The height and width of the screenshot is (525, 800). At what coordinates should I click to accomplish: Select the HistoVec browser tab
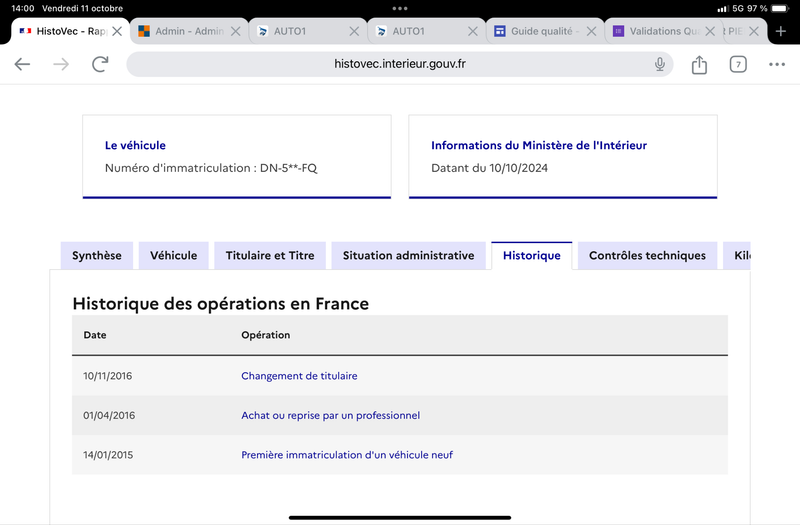(70, 32)
